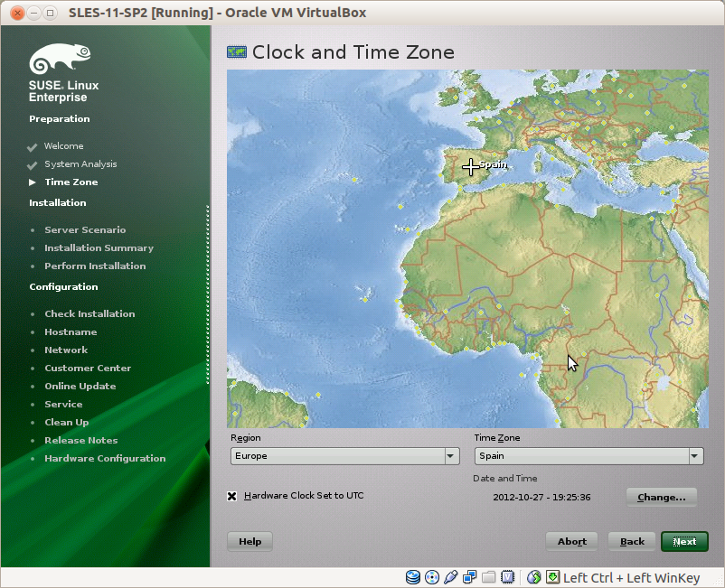This screenshot has width=725, height=588.
Task: Click the SUSE chameleon logo
Action: pos(60,59)
